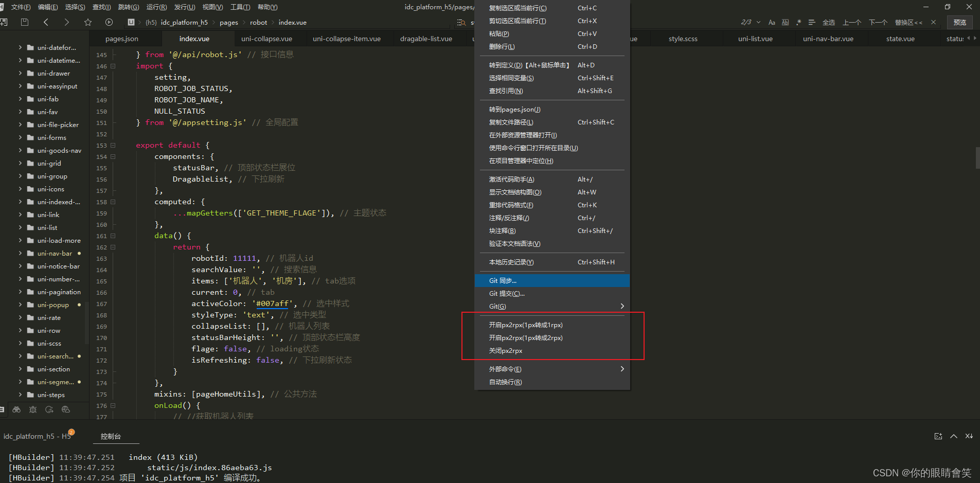This screenshot has width=980, height=483.
Task: Toggle fold marker at line 158
Action: point(113,202)
